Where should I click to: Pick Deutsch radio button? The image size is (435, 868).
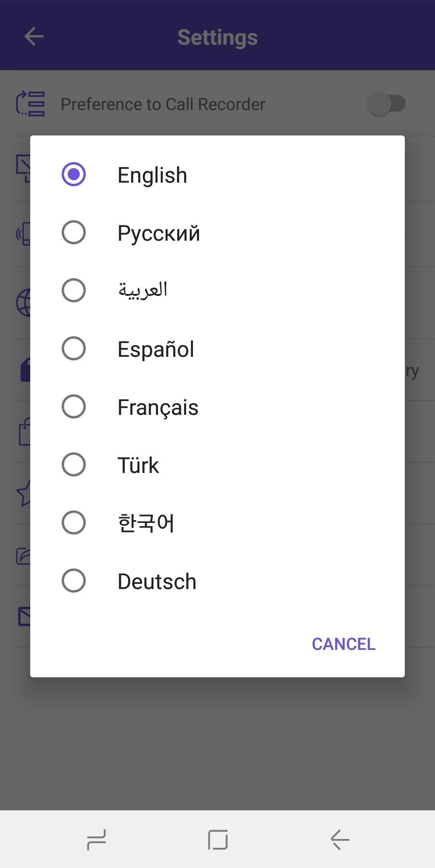(74, 581)
